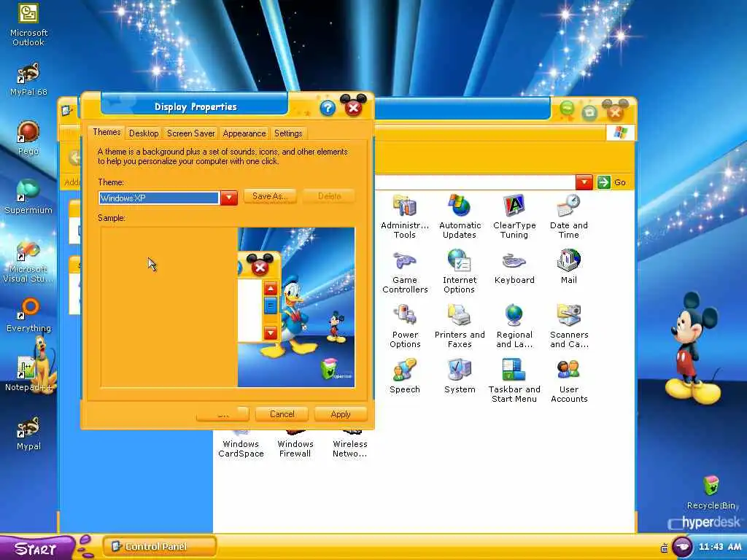Select Notepad++ desktop shortcut
The image size is (747, 560).
tap(28, 374)
